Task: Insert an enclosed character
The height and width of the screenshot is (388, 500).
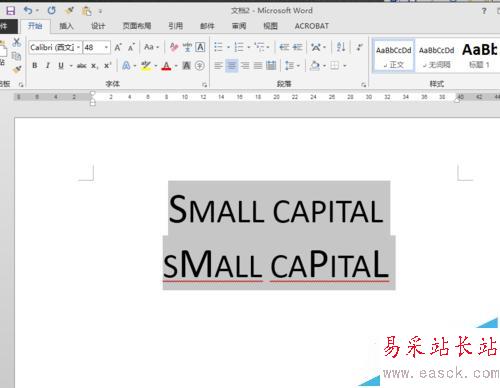Action: click(200, 66)
